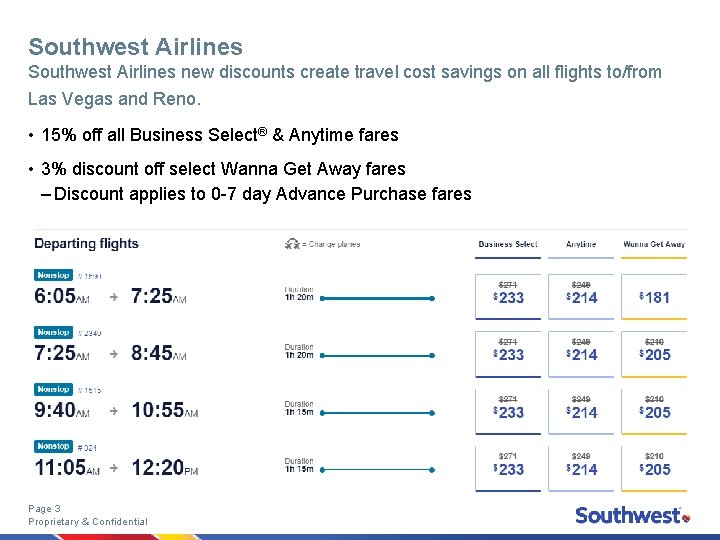Select the Business Select column header

coord(508,244)
